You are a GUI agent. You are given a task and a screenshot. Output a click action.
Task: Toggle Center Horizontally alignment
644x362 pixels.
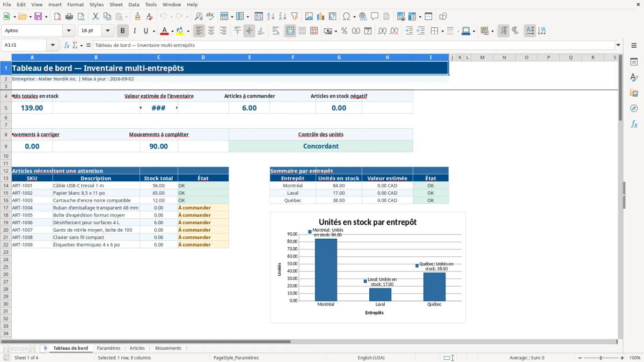pos(211,31)
